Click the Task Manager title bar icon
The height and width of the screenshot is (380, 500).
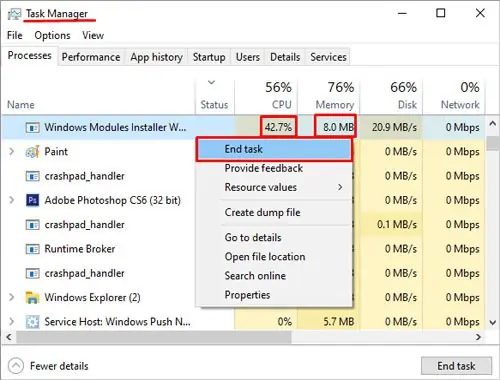point(14,14)
